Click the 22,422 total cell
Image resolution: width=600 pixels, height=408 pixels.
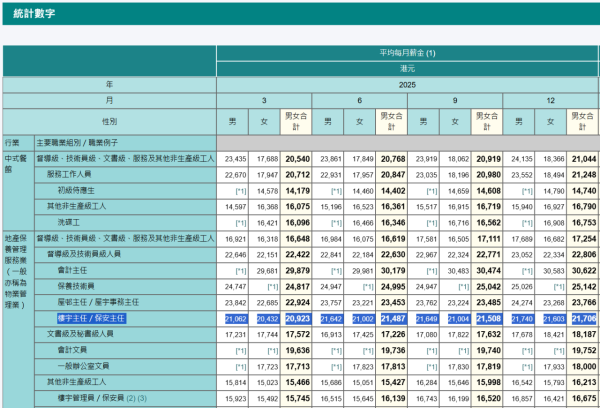click(296, 254)
